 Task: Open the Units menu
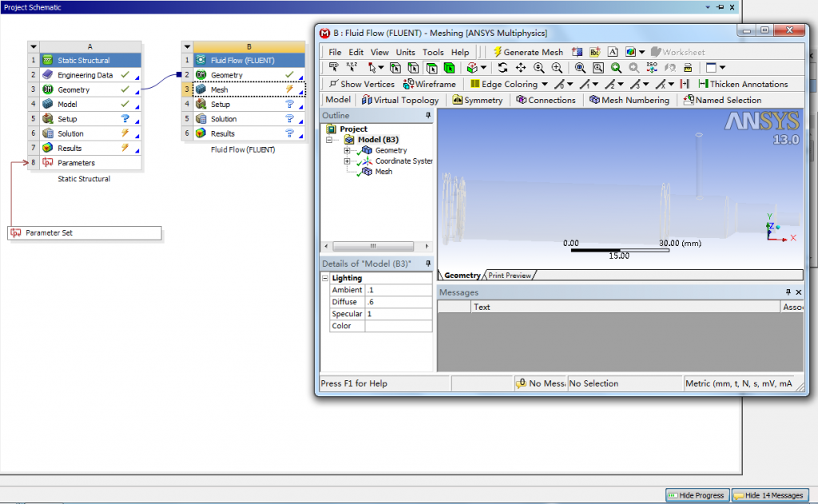[x=405, y=52]
